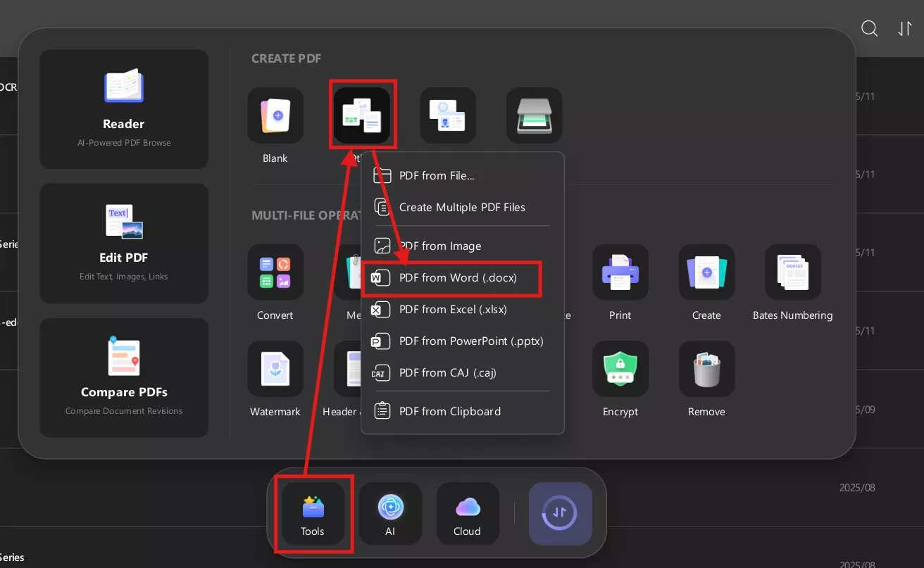924x568 pixels.
Task: Click the search magnifier at top right
Action: (x=869, y=28)
